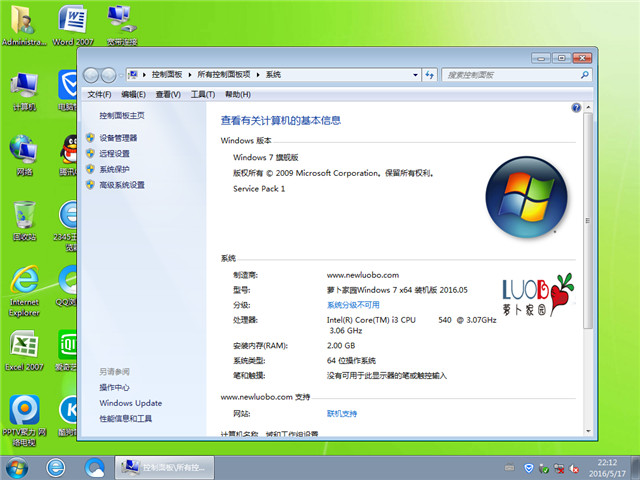
Task: Open the blue shield PC manager icon
Action: [67, 91]
